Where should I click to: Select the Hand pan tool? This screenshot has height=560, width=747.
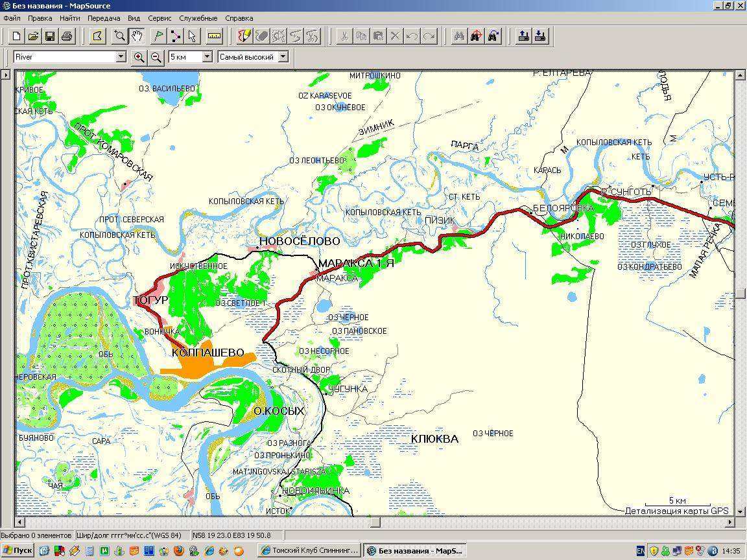pyautogui.click(x=136, y=36)
